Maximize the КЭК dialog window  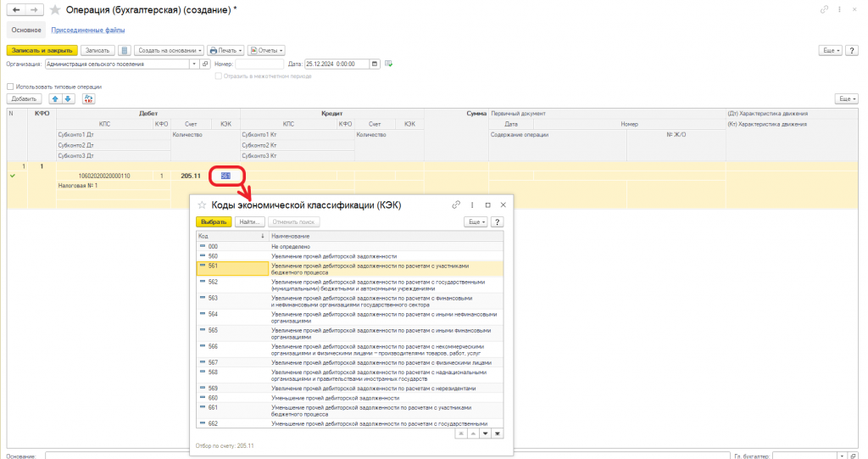(x=487, y=204)
